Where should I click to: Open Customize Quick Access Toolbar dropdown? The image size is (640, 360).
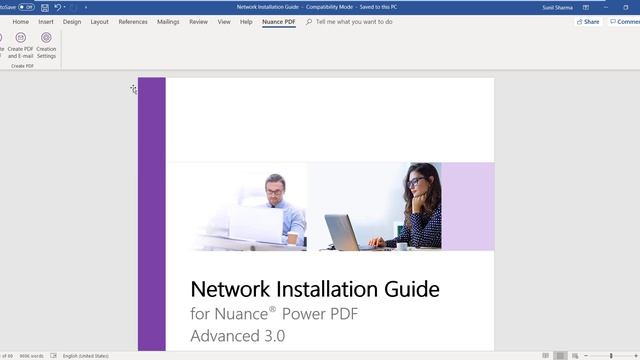(86, 7)
